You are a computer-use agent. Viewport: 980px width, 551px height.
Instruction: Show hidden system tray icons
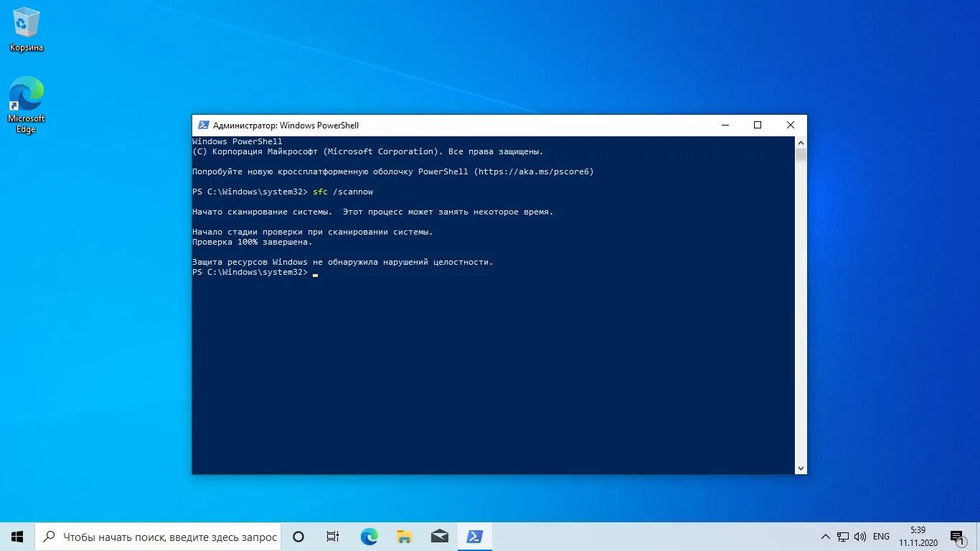click(825, 537)
